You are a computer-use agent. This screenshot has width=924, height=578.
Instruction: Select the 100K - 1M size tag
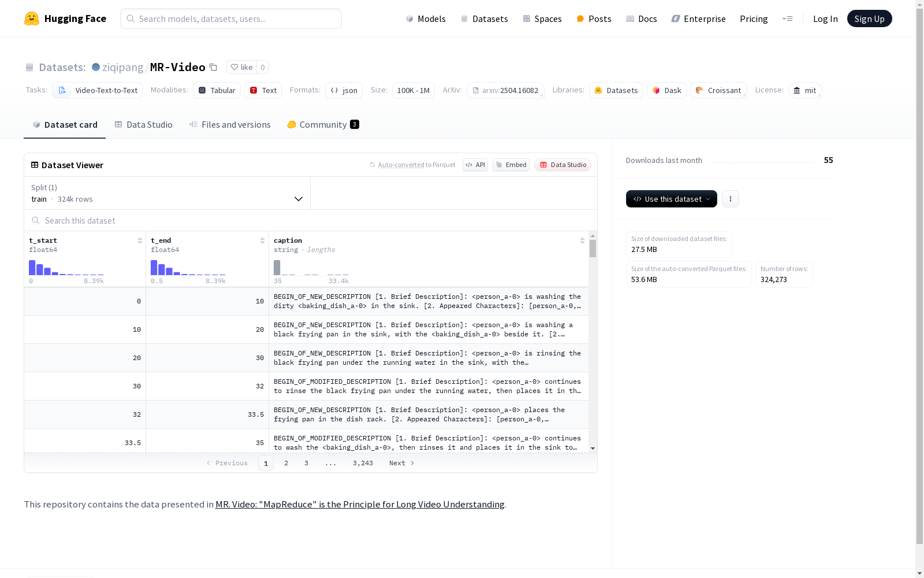[413, 90]
